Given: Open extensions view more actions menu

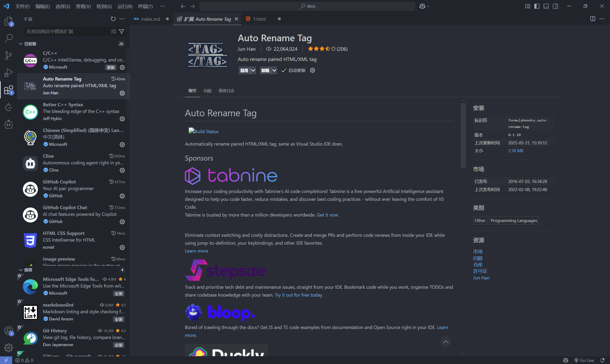Looking at the screenshot, I should click(122, 19).
